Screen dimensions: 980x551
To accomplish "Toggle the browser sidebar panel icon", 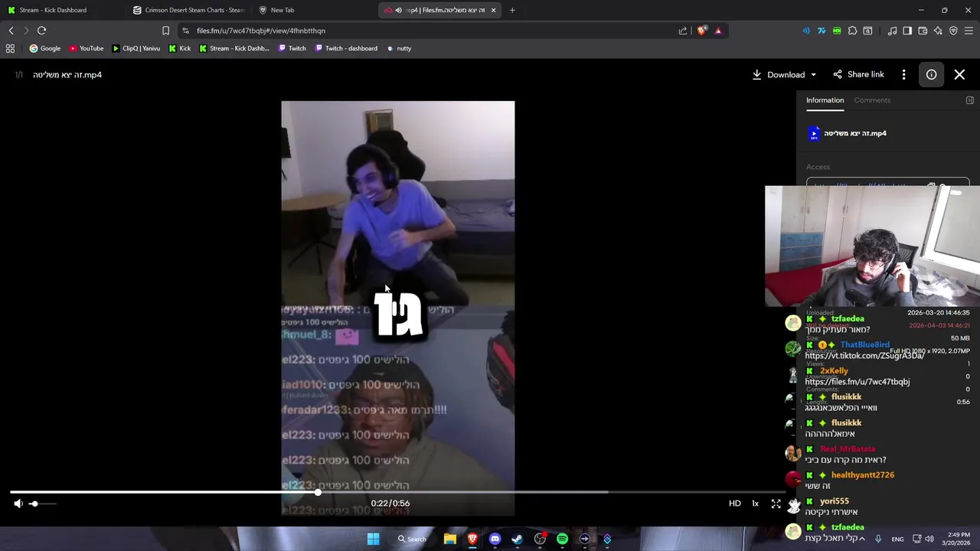I will click(x=907, y=31).
